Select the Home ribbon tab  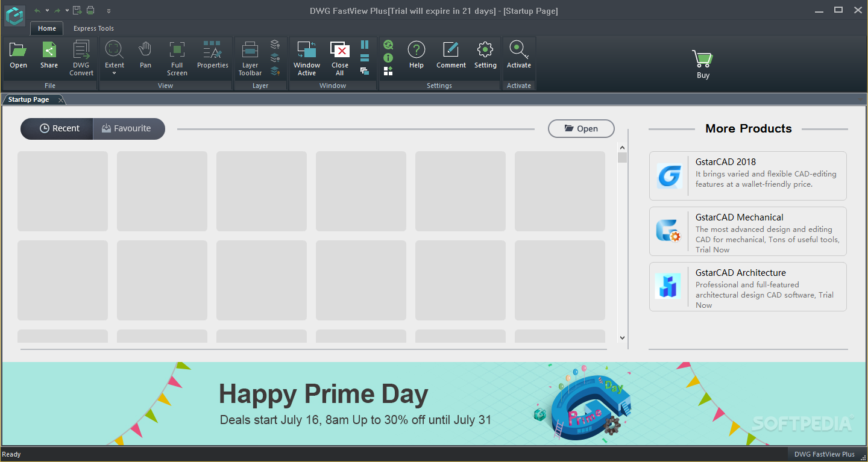(x=47, y=28)
